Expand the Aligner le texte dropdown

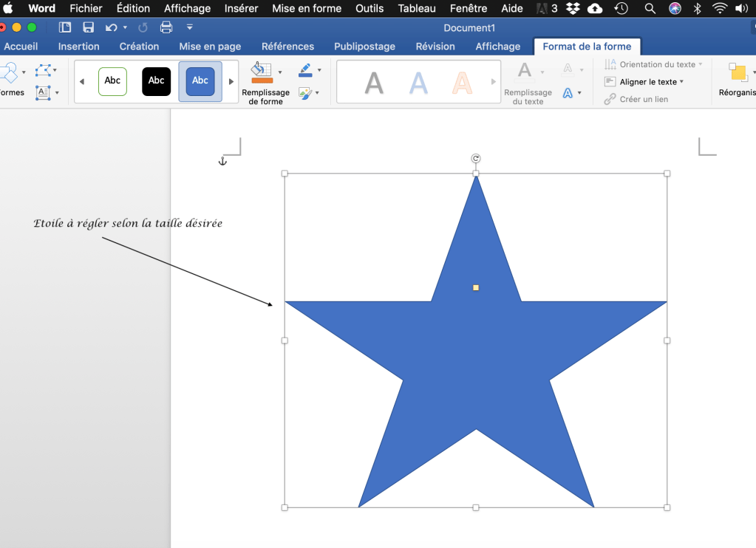681,82
